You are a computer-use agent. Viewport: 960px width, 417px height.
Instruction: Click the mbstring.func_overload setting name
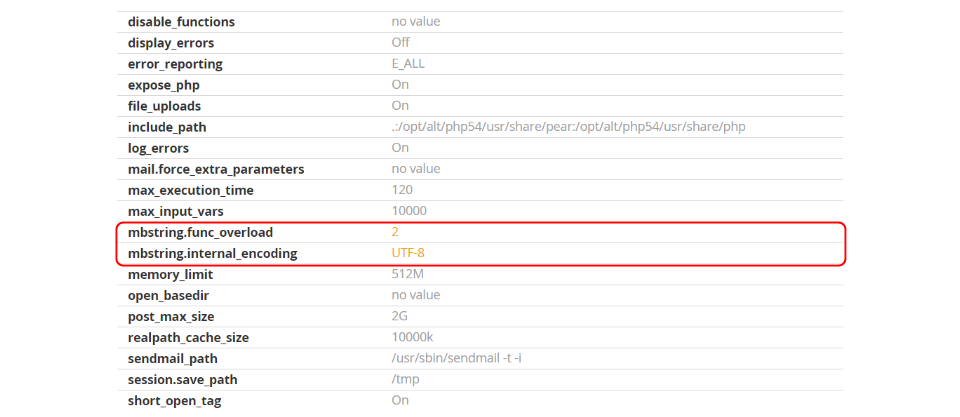(x=200, y=232)
